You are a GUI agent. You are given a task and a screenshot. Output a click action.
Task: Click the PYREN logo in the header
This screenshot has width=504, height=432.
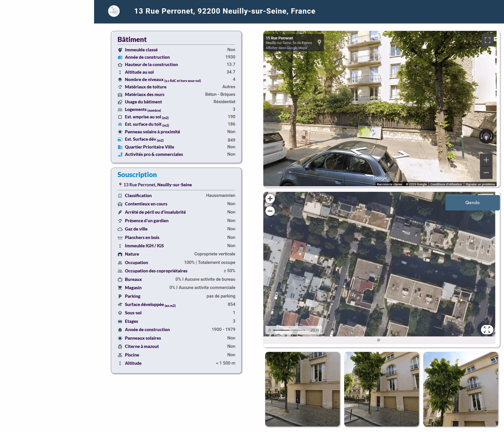114,11
